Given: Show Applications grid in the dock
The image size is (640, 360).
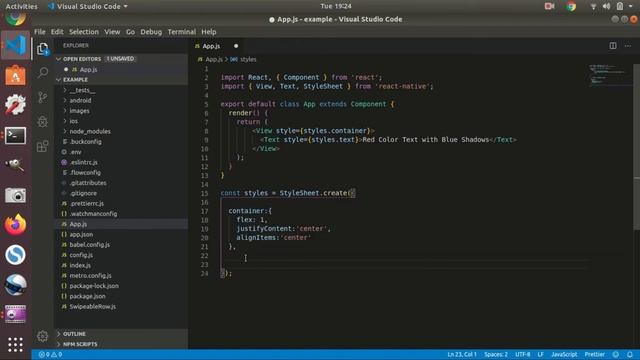Looking at the screenshot, I should [x=15, y=345].
